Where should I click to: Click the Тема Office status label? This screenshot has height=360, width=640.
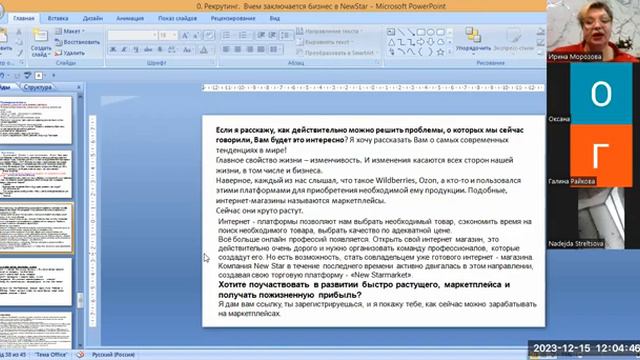pos(51,355)
